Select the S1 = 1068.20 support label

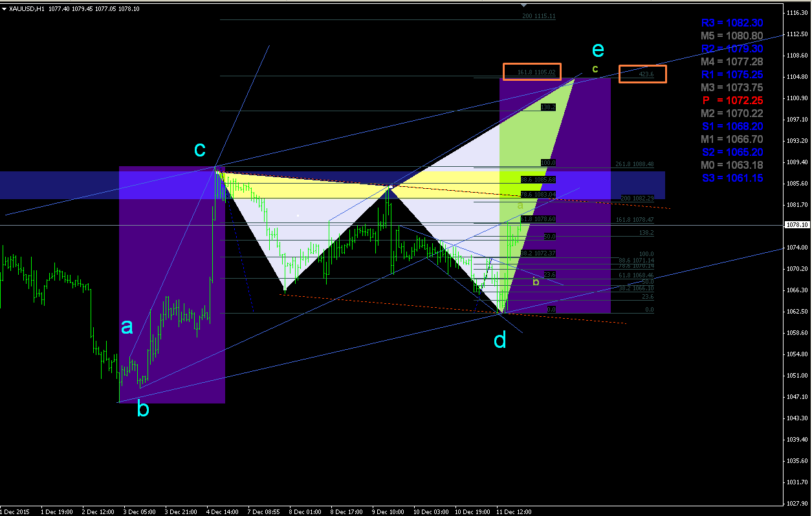click(733, 125)
